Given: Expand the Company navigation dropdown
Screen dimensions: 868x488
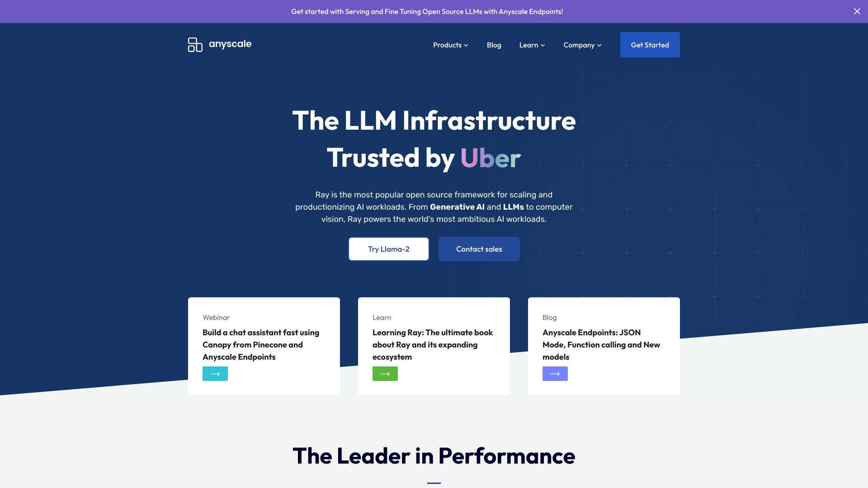Looking at the screenshot, I should (582, 45).
